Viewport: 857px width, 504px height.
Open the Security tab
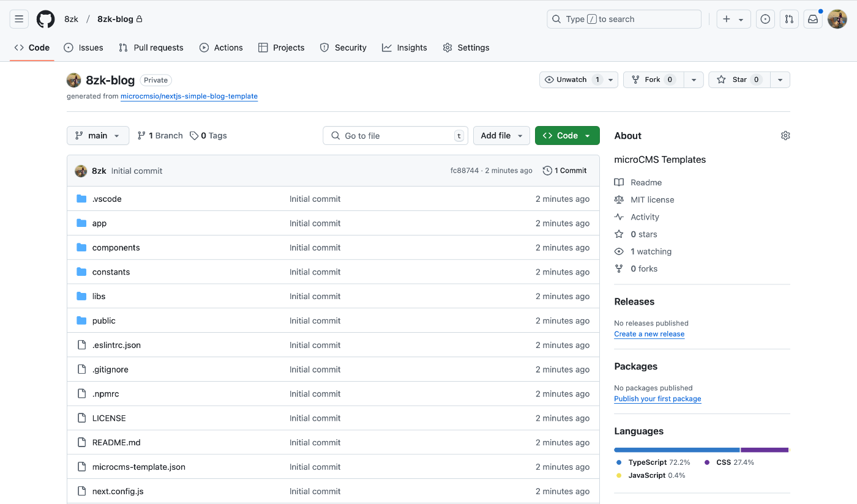343,48
